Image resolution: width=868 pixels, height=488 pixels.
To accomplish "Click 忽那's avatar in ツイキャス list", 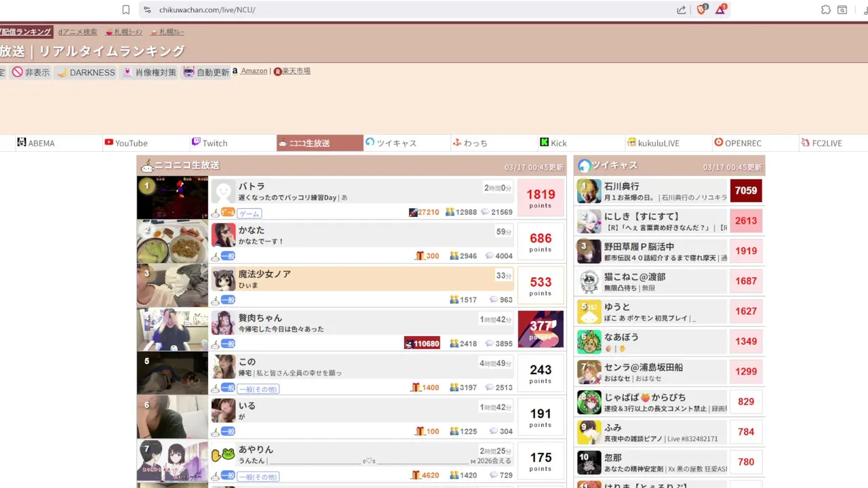I will 589,462.
